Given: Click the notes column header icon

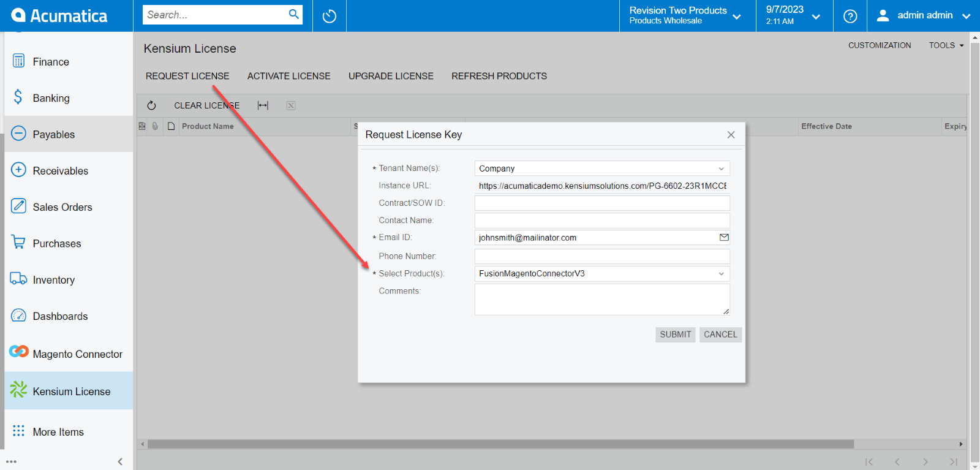Looking at the screenshot, I should point(142,126).
